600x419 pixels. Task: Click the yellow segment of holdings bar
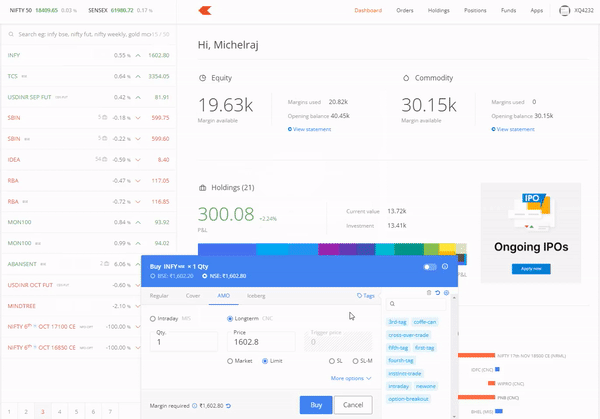click(x=447, y=249)
